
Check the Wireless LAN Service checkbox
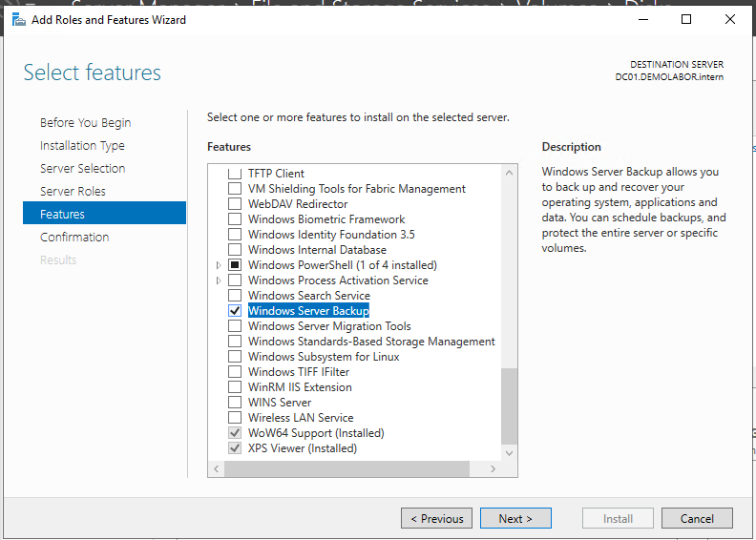(x=235, y=418)
